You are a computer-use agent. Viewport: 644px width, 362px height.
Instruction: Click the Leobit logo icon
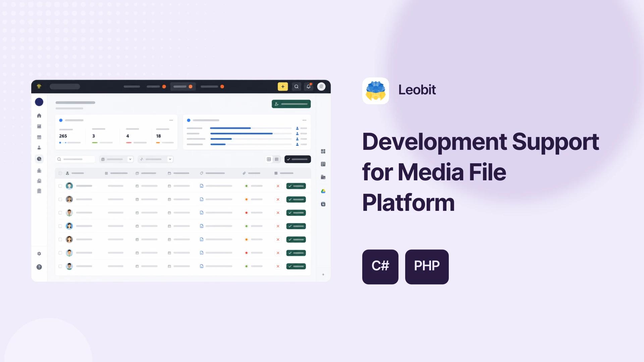(376, 91)
